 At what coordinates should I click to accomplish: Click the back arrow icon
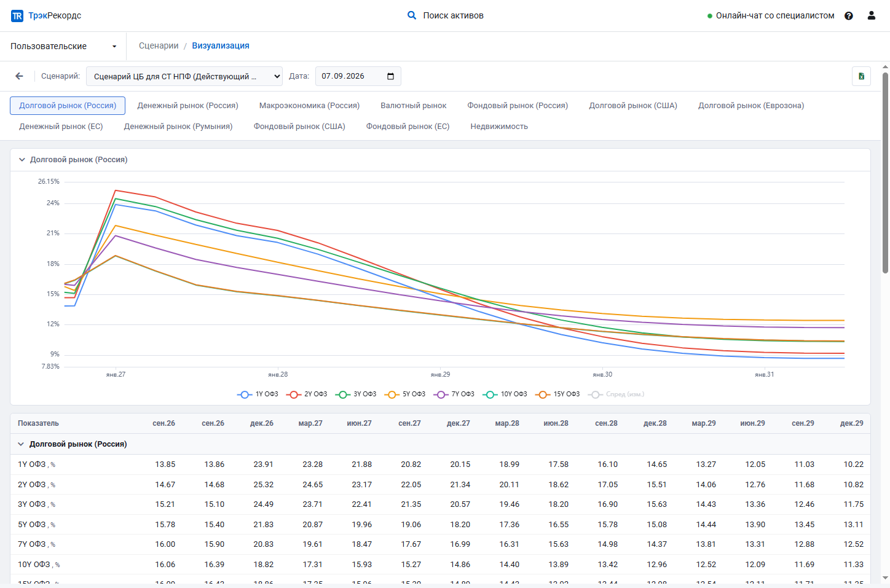coord(20,76)
